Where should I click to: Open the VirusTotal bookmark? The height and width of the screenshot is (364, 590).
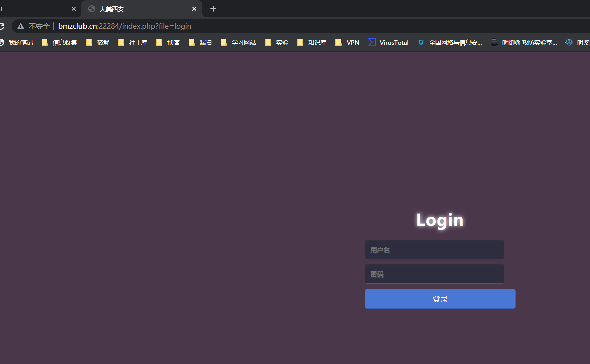pyautogui.click(x=388, y=43)
